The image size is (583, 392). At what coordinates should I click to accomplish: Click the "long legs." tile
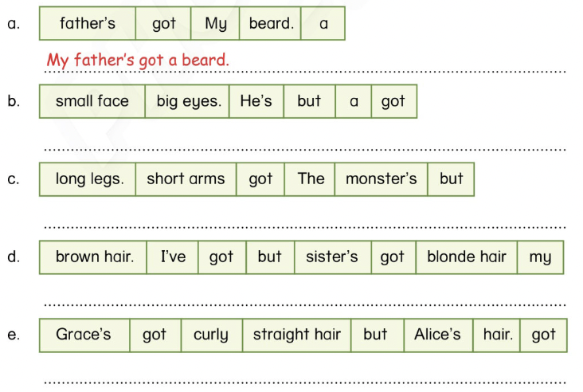point(89,179)
